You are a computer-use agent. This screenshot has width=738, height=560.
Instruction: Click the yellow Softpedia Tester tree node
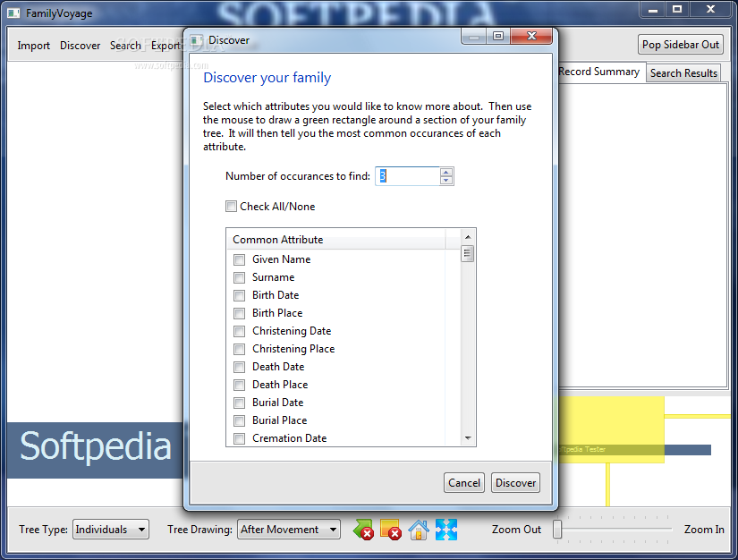[x=611, y=429]
